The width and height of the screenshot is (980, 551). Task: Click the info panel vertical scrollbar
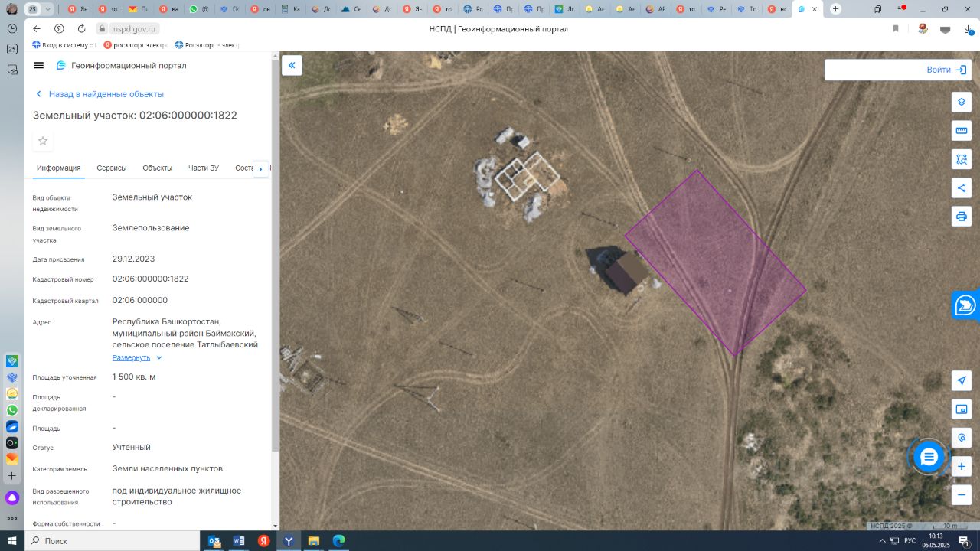click(x=276, y=253)
